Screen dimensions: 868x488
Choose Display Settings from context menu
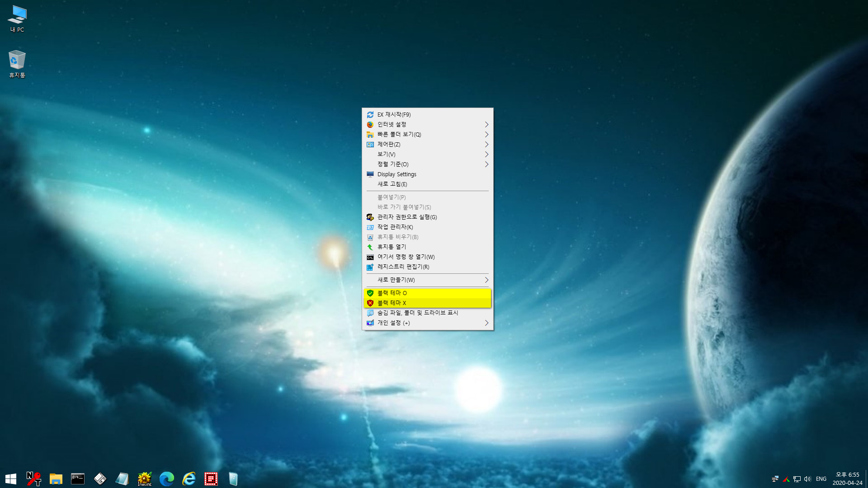(x=428, y=174)
